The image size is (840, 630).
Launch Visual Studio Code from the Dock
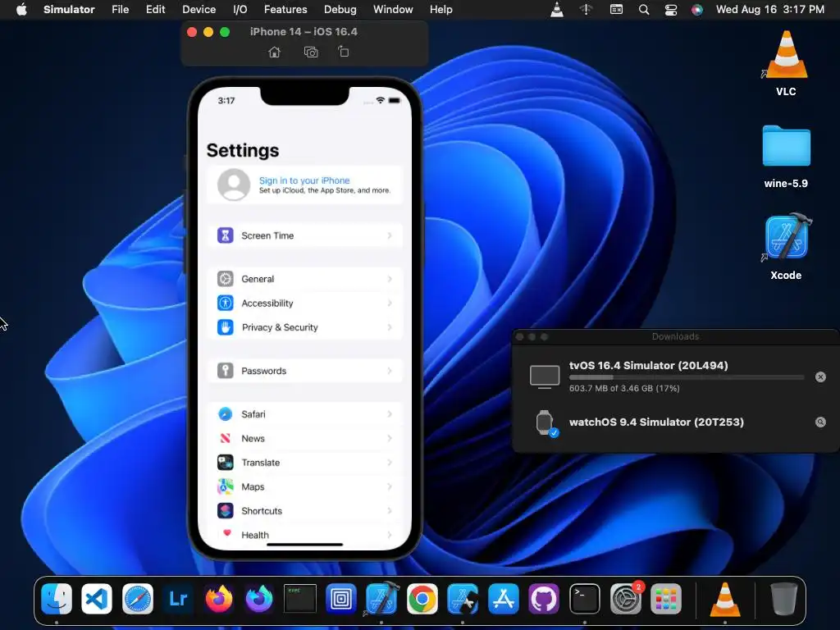point(97,598)
